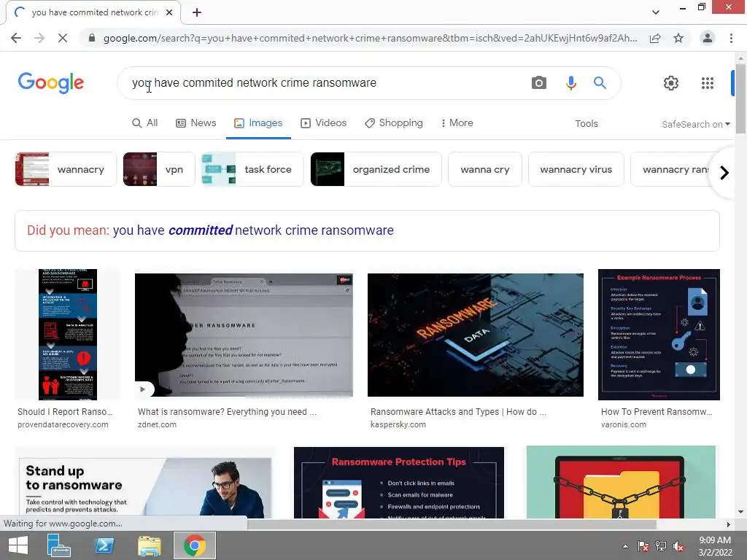Open the Kaspersky ransomware data image
Image resolution: width=747 pixels, height=560 pixels.
click(x=476, y=335)
